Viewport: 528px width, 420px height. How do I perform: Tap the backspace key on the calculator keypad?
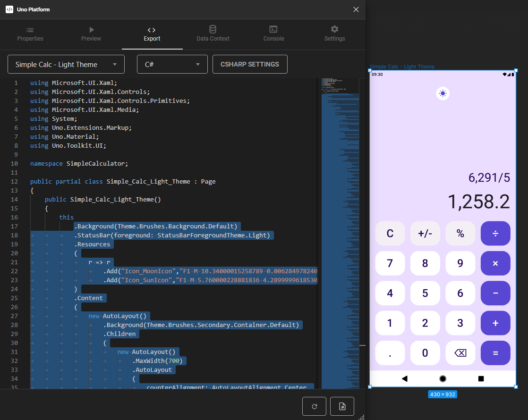pyautogui.click(x=460, y=353)
